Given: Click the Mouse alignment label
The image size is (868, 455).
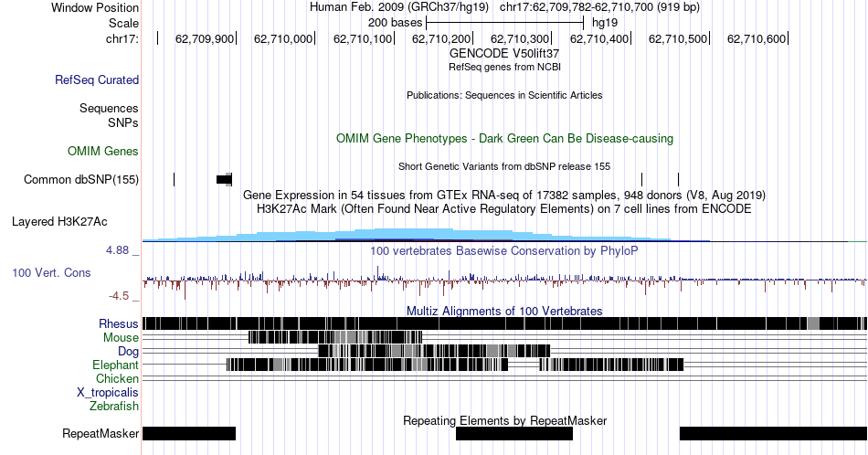Looking at the screenshot, I should tap(121, 338).
